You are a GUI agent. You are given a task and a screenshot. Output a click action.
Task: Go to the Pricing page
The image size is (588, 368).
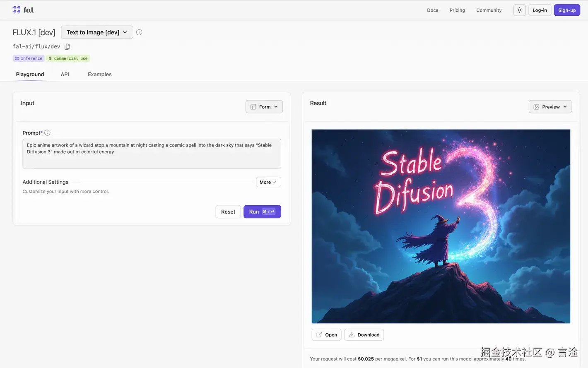[457, 10]
